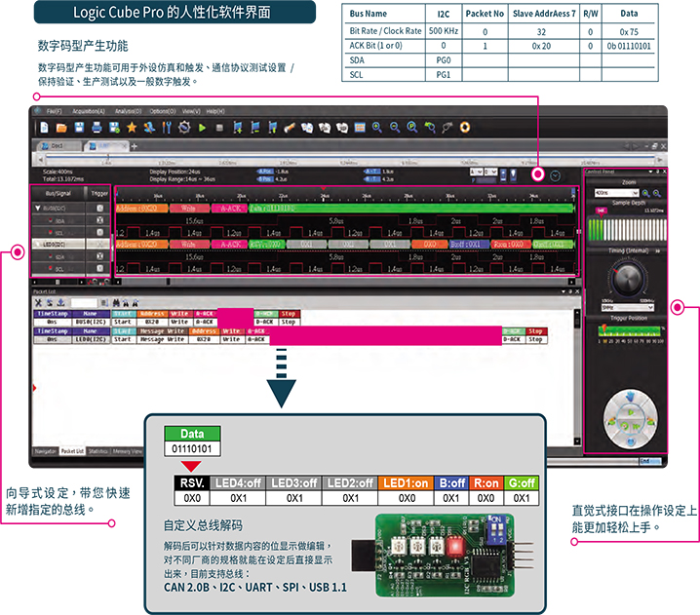Click the green Trigger Position slider
Viewport: 700px width, 615px height.
tap(629, 331)
